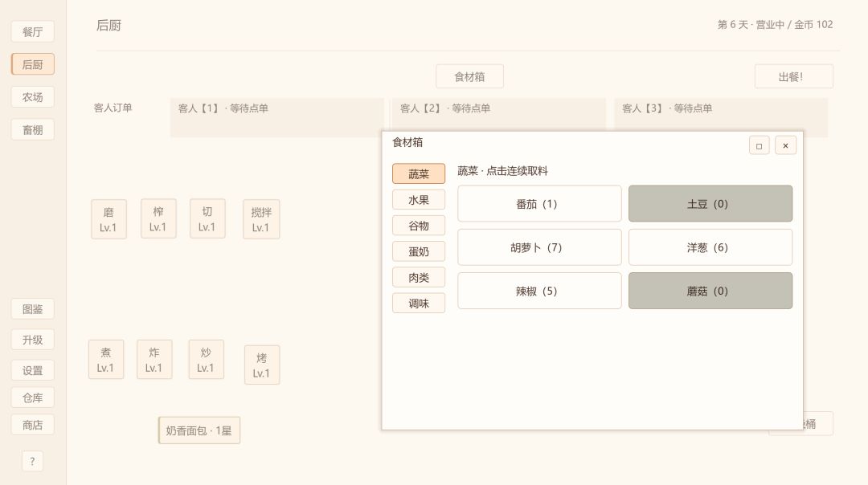868x485 pixels.
Task: Switch to the 肉类 category
Action: 419,277
